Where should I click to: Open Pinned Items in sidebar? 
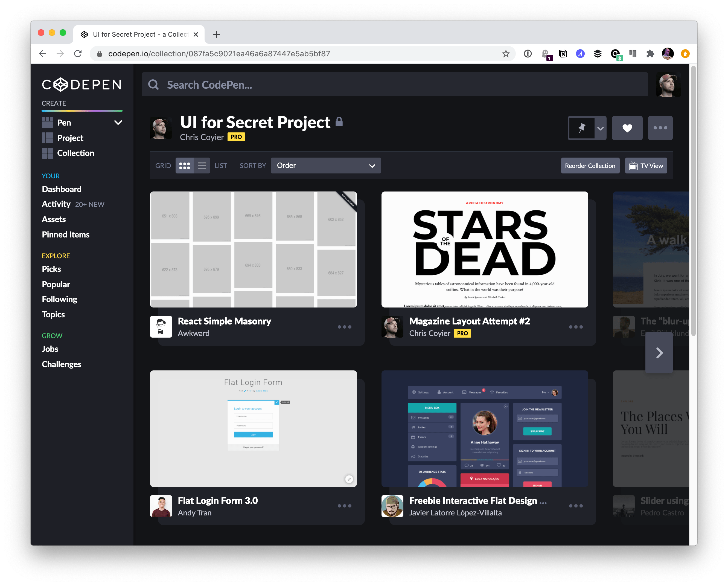coord(66,235)
